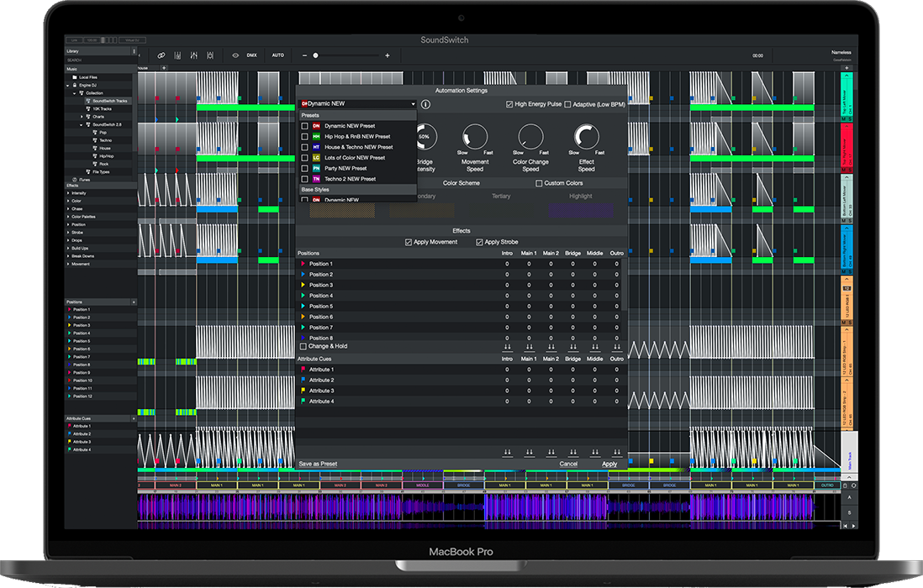Check the Dynamic NEW Preset checkbox
This screenshot has height=588, width=923.
[x=305, y=126]
